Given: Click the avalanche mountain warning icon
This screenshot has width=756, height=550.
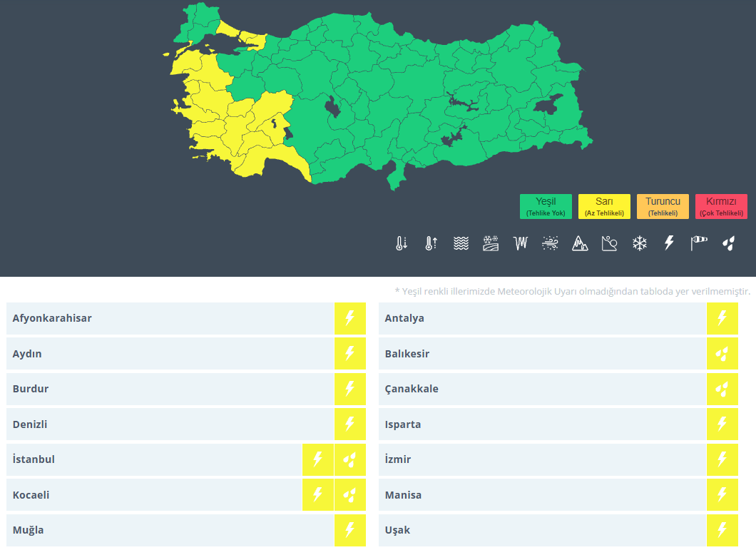Looking at the screenshot, I should pyautogui.click(x=580, y=243).
